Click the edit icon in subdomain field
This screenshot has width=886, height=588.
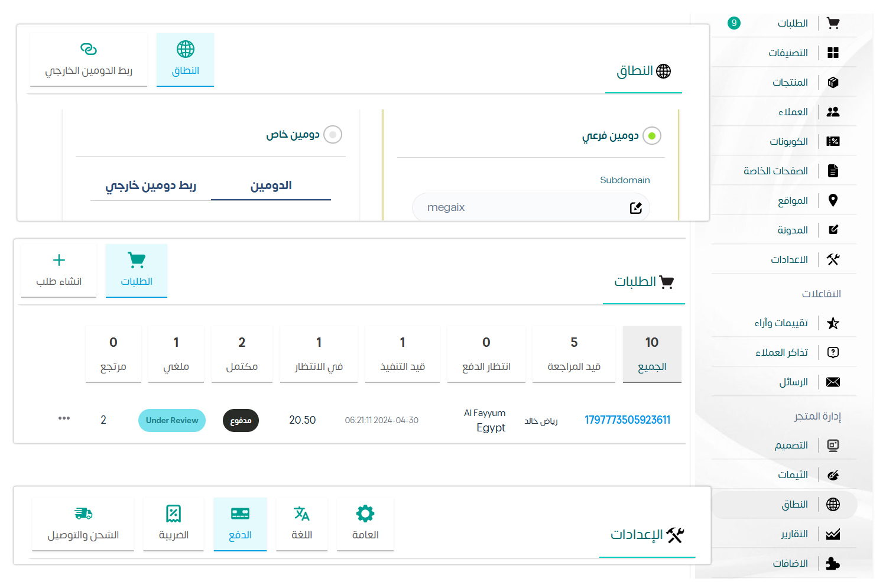pyautogui.click(x=635, y=208)
